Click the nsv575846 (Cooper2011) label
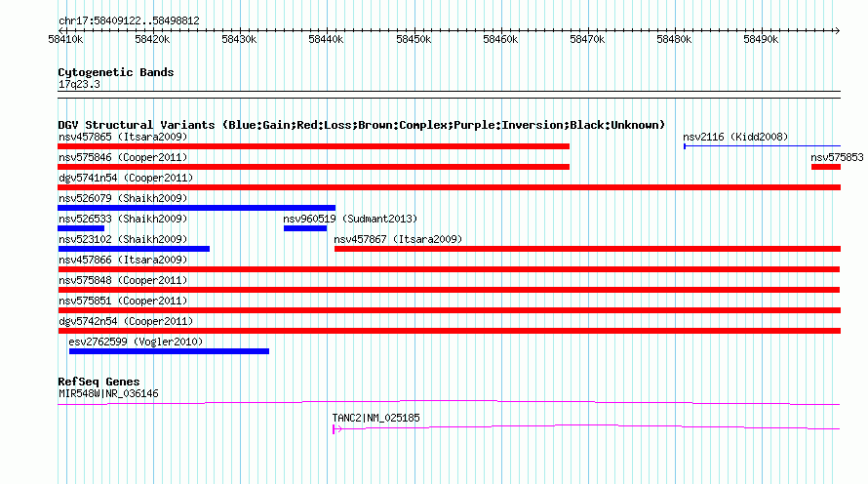The height and width of the screenshot is (484, 868). (123, 157)
